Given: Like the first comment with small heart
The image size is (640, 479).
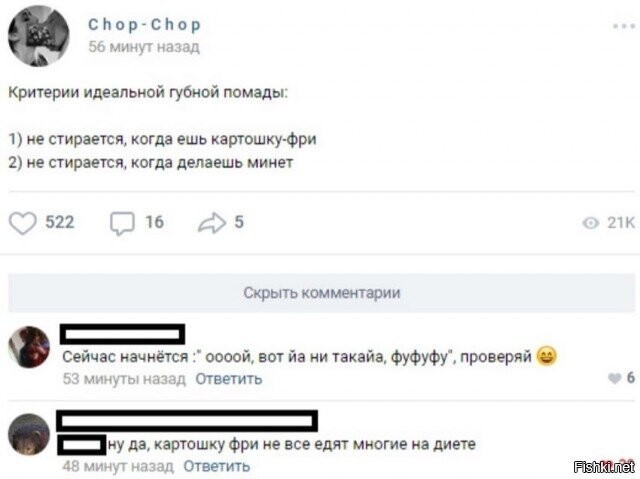Looking at the screenshot, I should tap(615, 379).
